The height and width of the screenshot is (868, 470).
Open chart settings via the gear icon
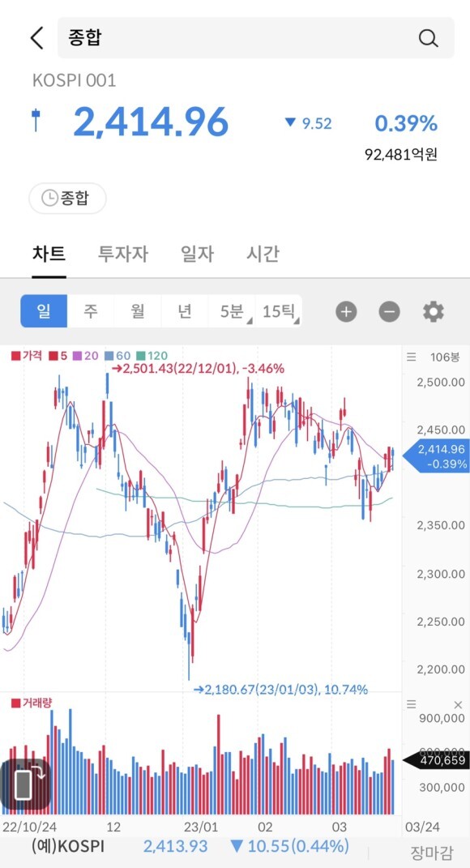click(434, 311)
